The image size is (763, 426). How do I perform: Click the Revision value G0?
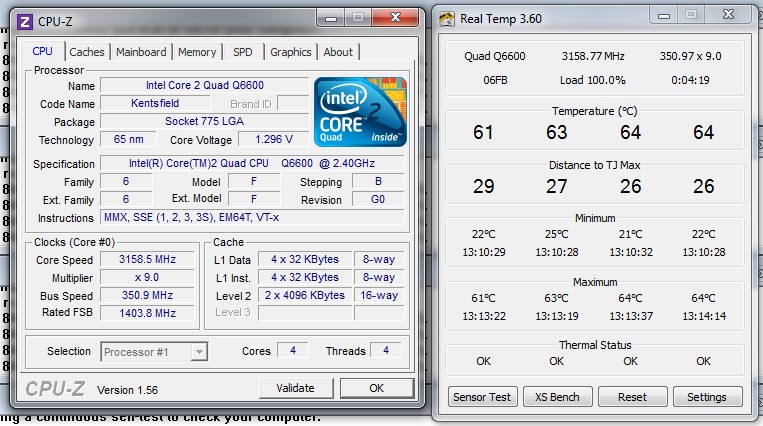[378, 199]
